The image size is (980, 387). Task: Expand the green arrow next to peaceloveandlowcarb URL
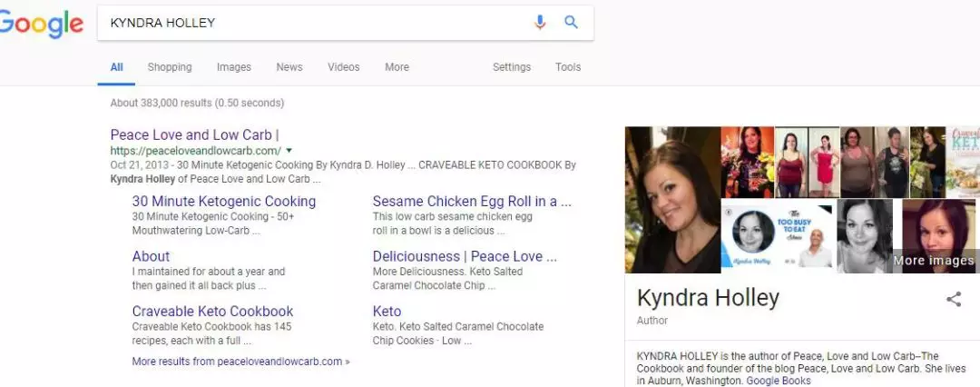tap(289, 151)
